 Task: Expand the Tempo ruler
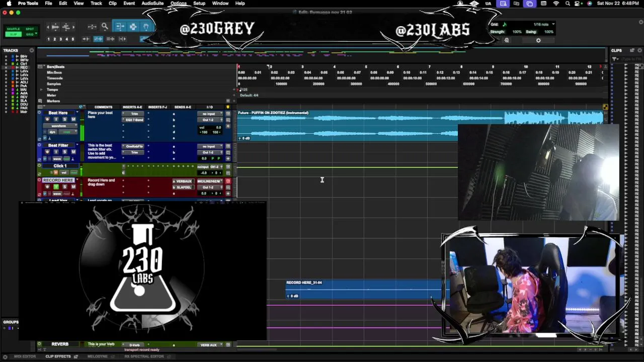click(41, 89)
